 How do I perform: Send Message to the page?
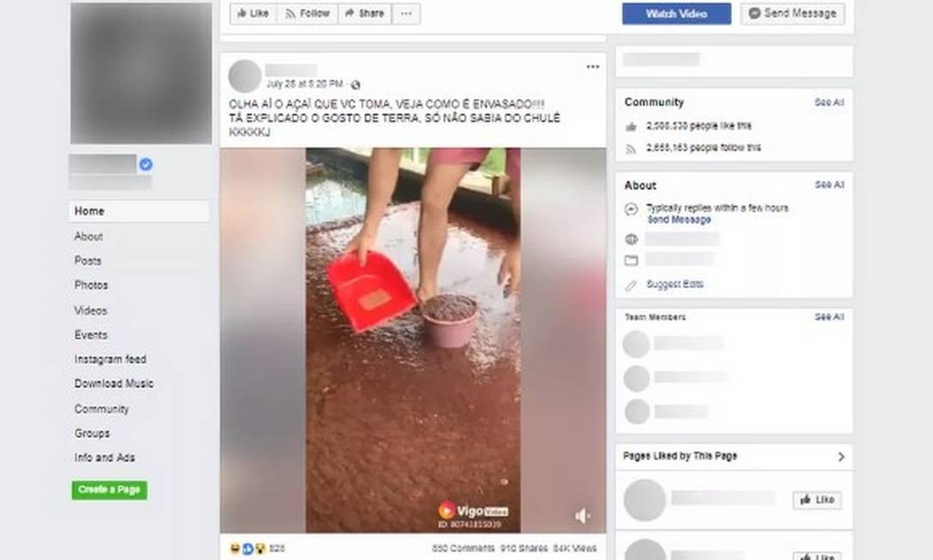click(793, 14)
